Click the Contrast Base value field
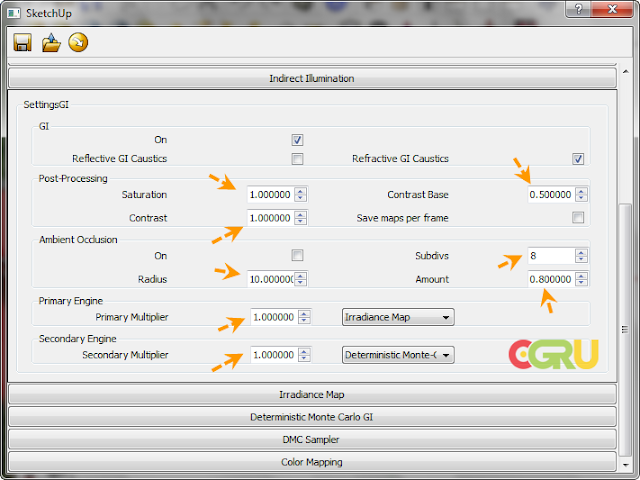This screenshot has width=640, height=480. 551,195
